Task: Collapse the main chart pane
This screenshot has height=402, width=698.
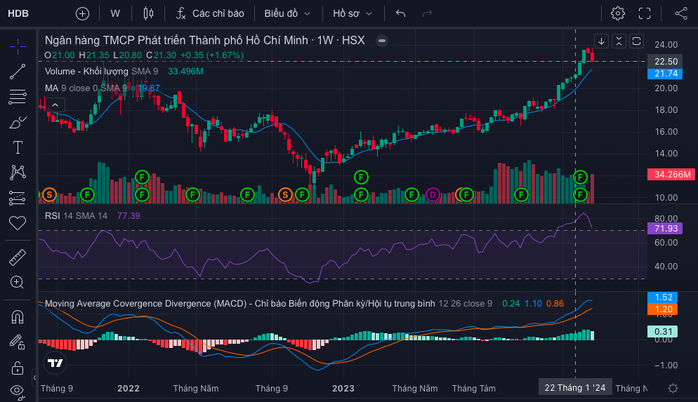Action: point(619,41)
